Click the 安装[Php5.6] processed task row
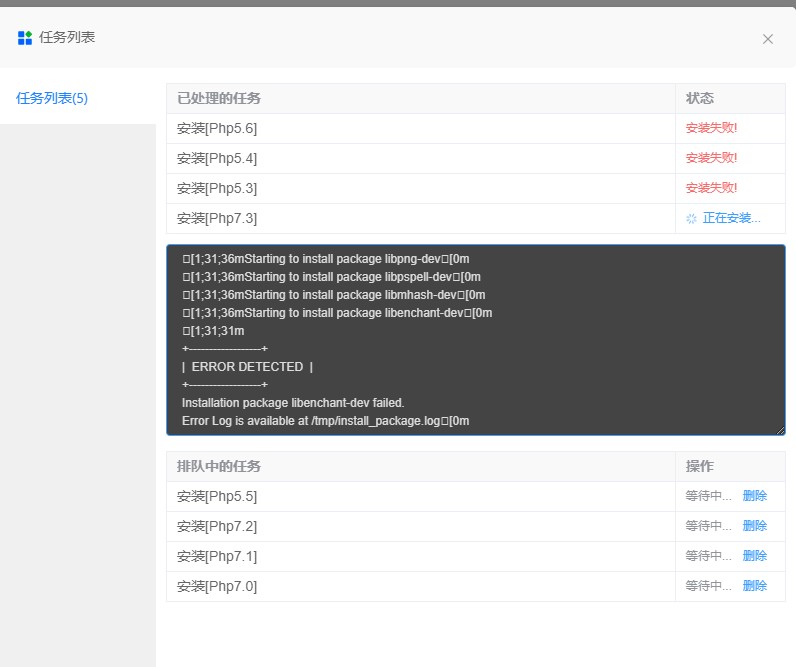796x667 pixels. [217, 128]
